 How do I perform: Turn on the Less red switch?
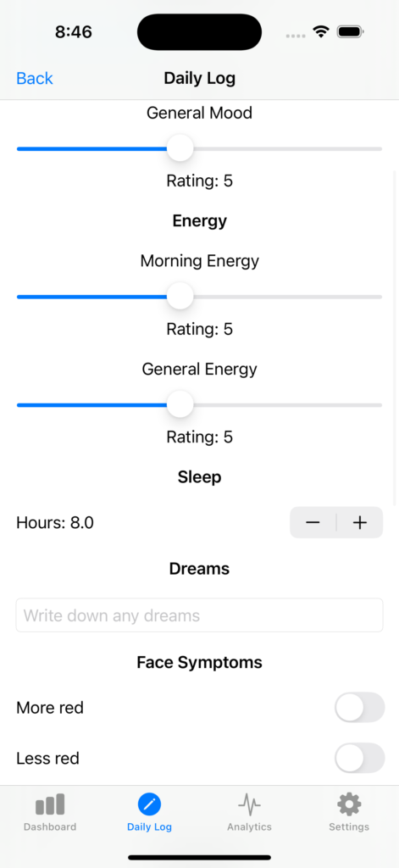point(360,758)
